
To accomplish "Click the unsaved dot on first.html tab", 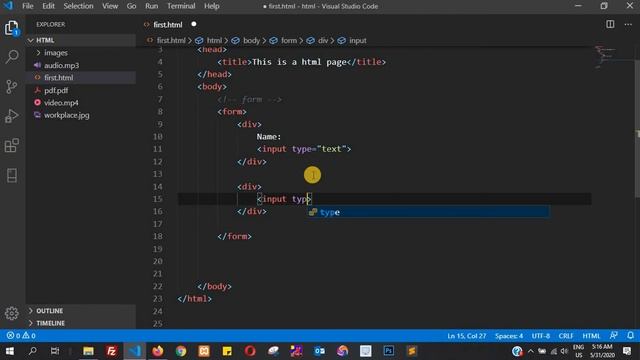I will pos(194,24).
